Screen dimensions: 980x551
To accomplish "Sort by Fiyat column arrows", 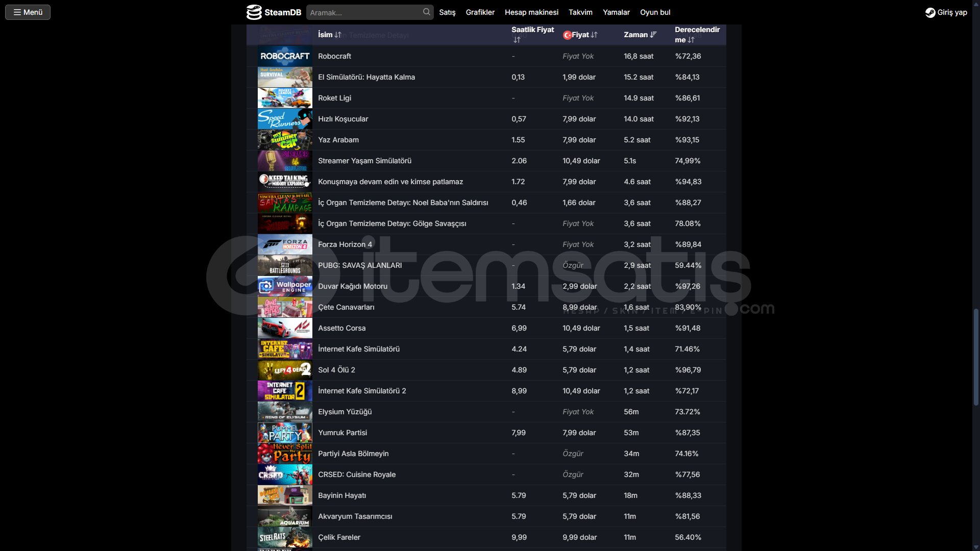I will [x=594, y=35].
